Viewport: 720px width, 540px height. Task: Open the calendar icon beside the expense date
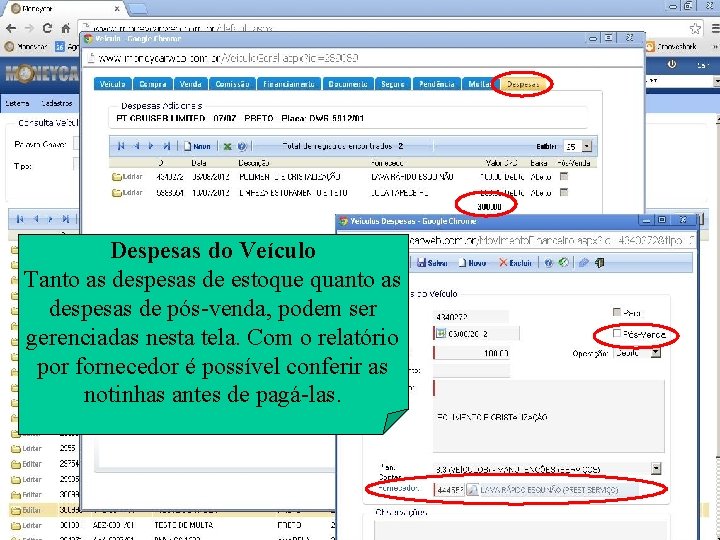440,333
